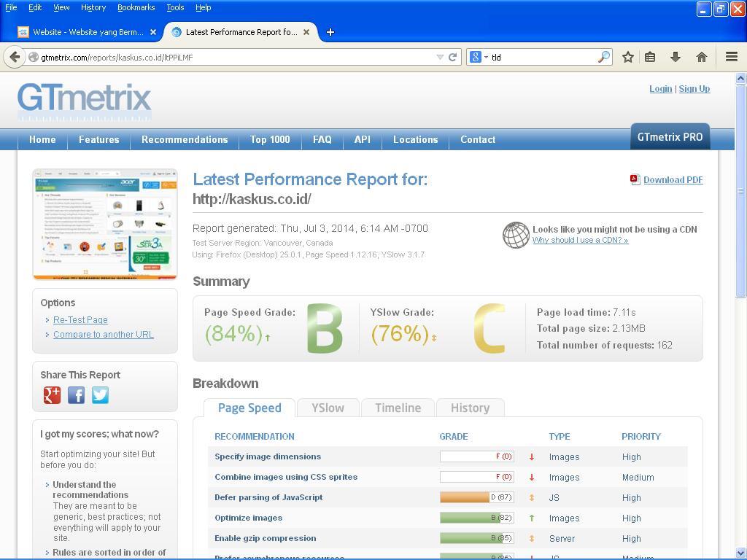Open Top 1000 in the navigation bar
This screenshot has height=560, width=747.
coord(270,139)
